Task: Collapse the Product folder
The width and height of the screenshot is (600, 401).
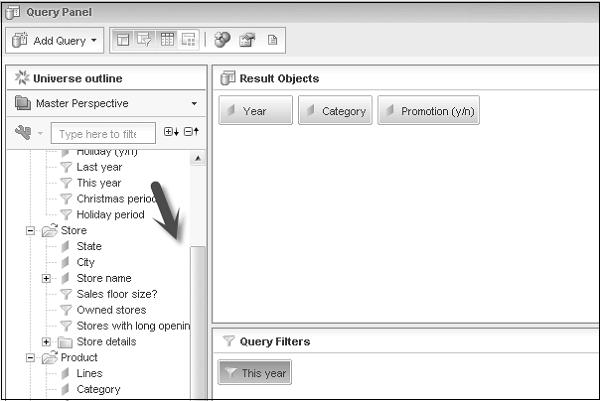Action: point(30,358)
